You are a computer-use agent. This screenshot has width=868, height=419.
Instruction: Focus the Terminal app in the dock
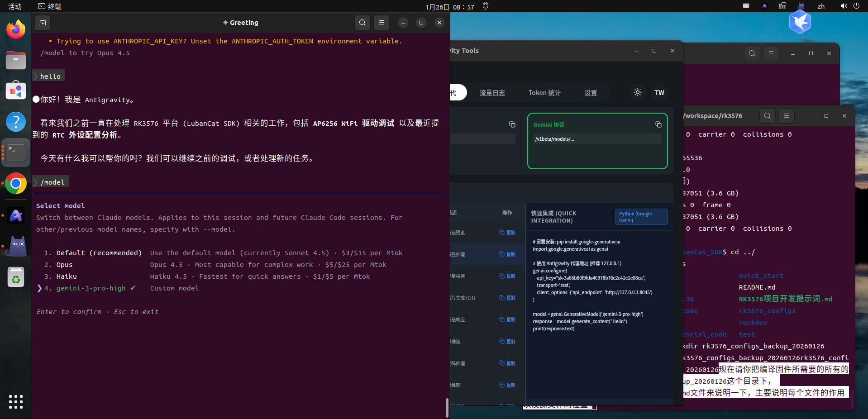click(x=16, y=152)
